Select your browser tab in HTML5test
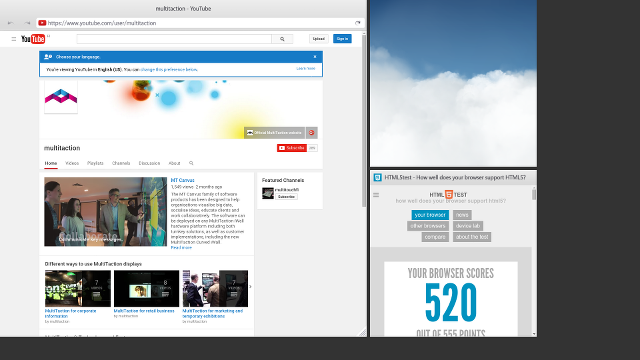640x360 pixels. point(430,215)
